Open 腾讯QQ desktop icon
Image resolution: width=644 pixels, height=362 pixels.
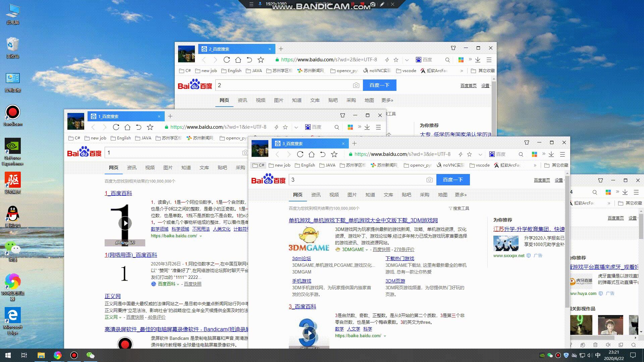coord(13,217)
